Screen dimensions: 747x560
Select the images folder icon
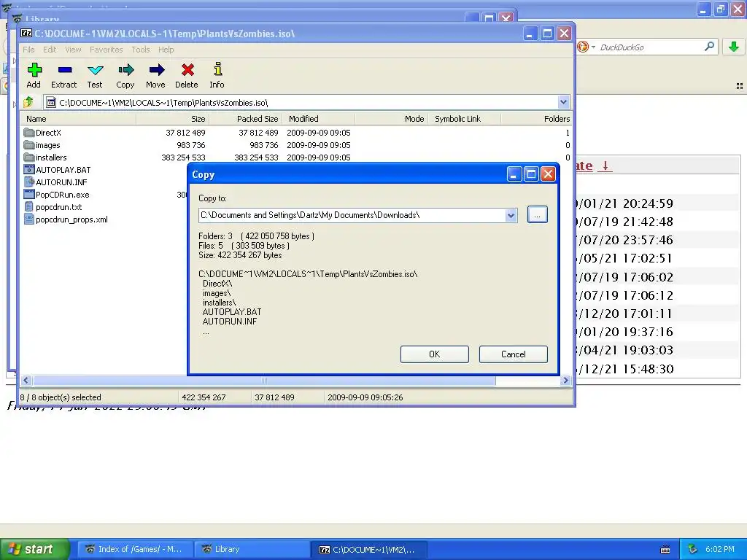tap(28, 145)
